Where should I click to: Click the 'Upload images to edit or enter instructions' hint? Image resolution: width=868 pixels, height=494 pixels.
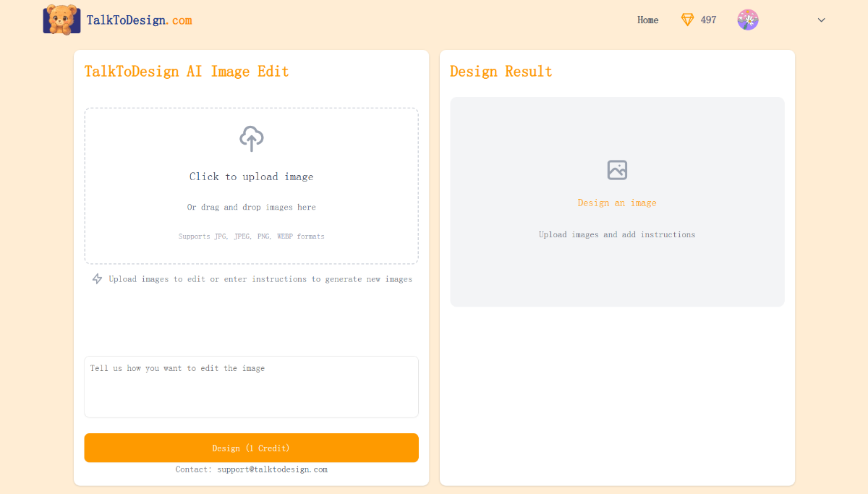tap(260, 279)
